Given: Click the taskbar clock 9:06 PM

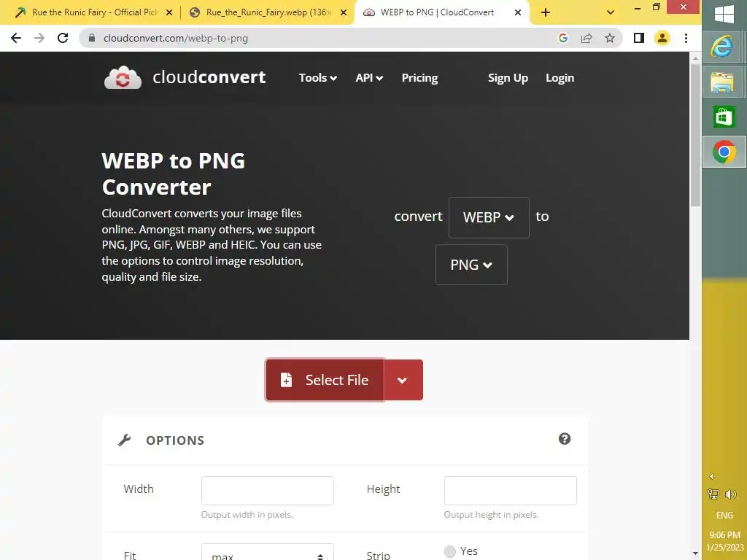Looking at the screenshot, I should pyautogui.click(x=724, y=534).
